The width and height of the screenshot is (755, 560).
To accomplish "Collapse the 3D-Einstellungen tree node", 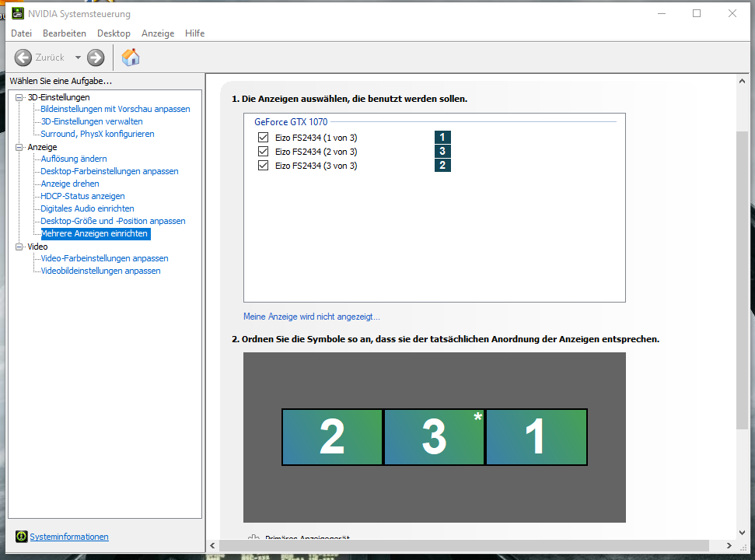I will point(19,97).
